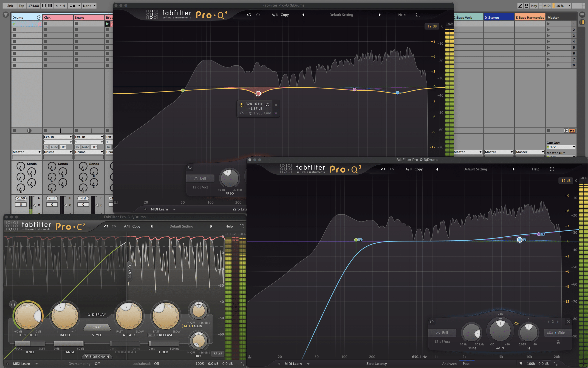Open Snare track output Drums dropdown
Viewport: 588px width, 368px height.
[89, 152]
